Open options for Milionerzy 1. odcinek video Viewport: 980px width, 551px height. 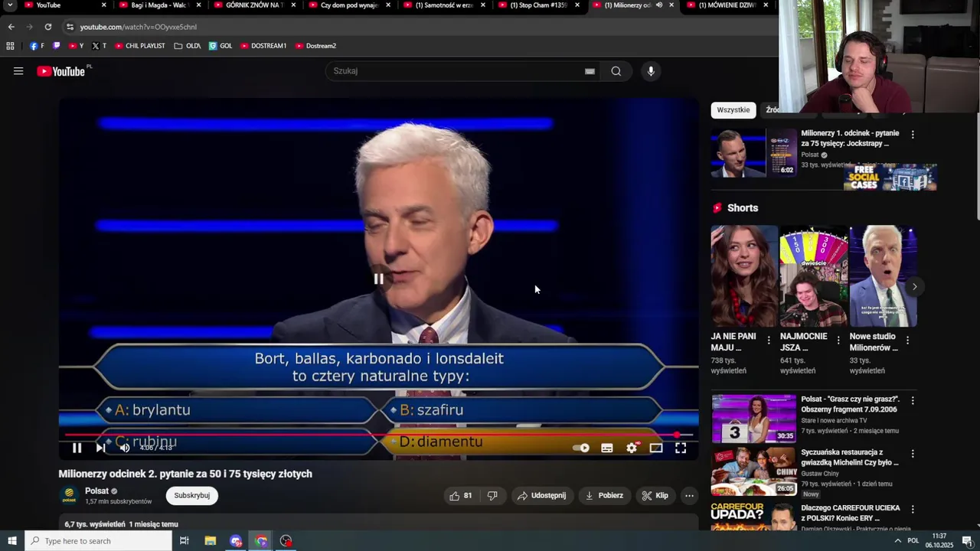912,134
